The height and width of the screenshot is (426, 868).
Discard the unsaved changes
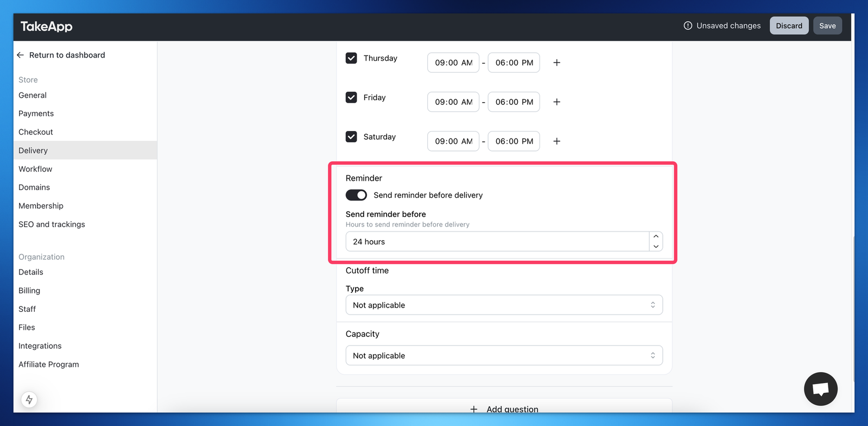click(x=789, y=26)
